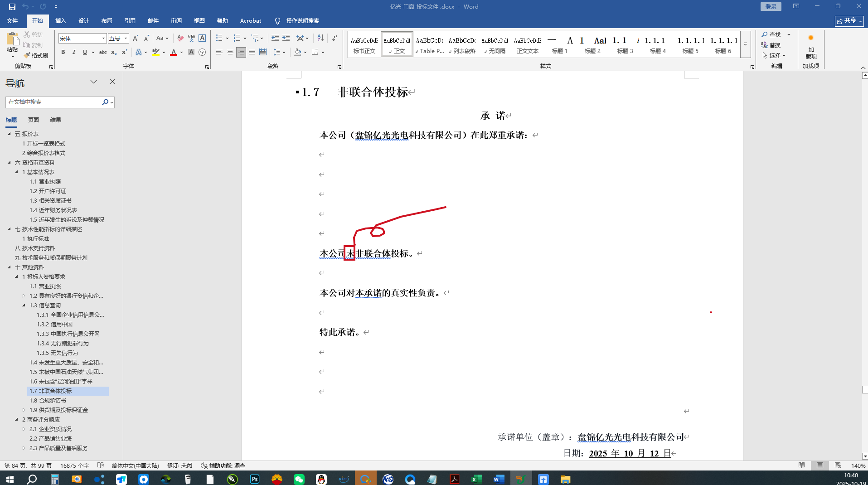Click the Replace (替换) button
The image size is (868, 485).
(x=771, y=45)
